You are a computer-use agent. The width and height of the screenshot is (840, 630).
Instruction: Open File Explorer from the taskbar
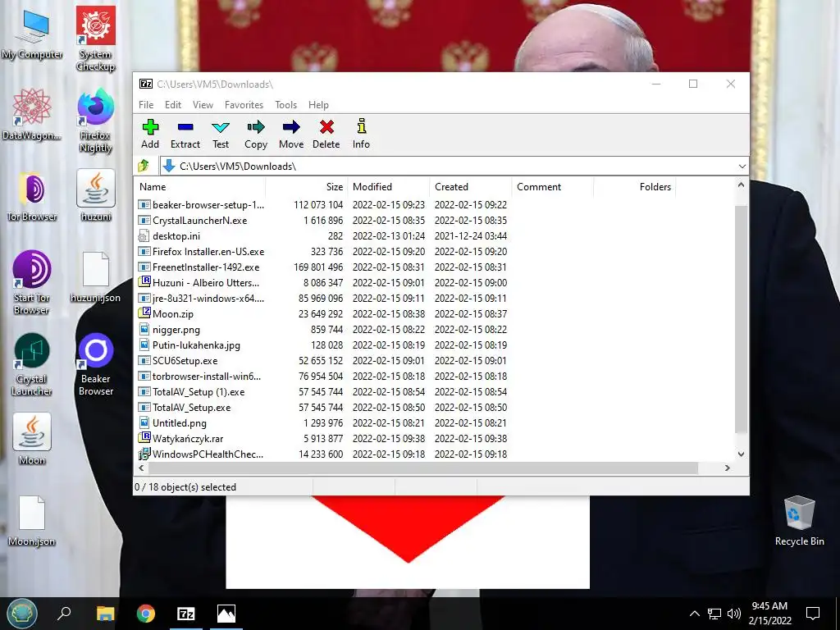[106, 614]
